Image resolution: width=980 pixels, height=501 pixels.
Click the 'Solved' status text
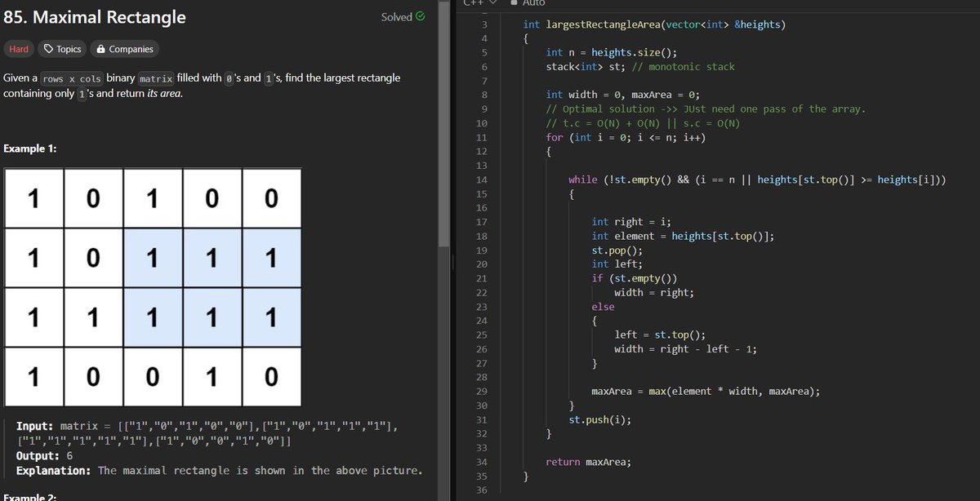(x=396, y=17)
